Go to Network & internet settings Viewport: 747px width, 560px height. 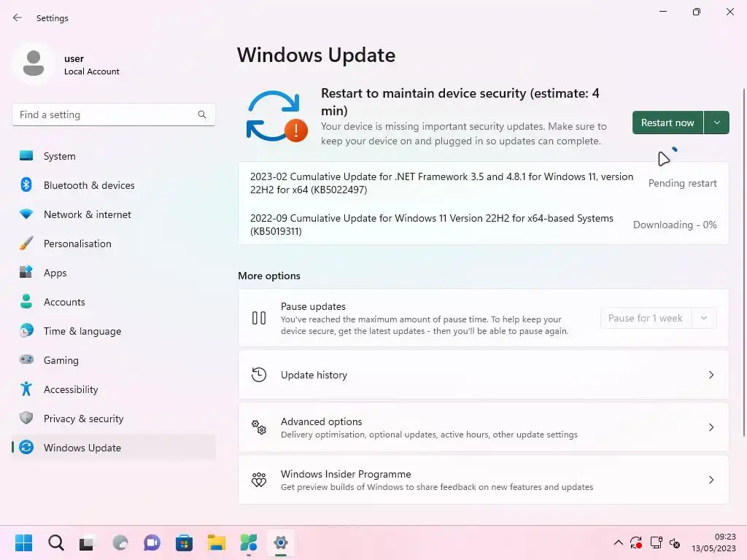click(x=113, y=214)
